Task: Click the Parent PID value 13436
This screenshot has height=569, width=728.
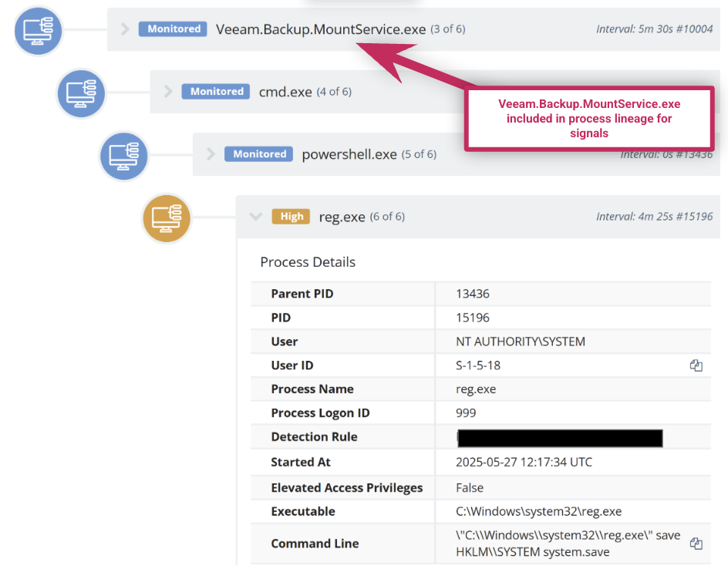Action: point(473,294)
